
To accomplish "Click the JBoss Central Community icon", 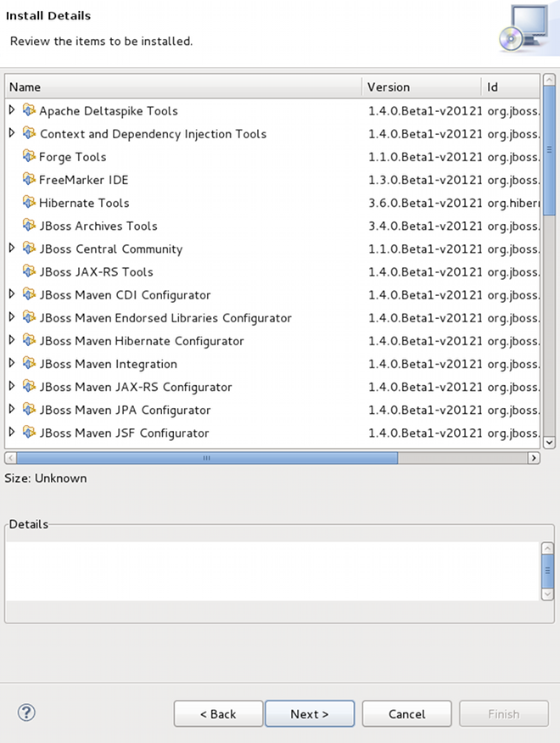I will [29, 249].
